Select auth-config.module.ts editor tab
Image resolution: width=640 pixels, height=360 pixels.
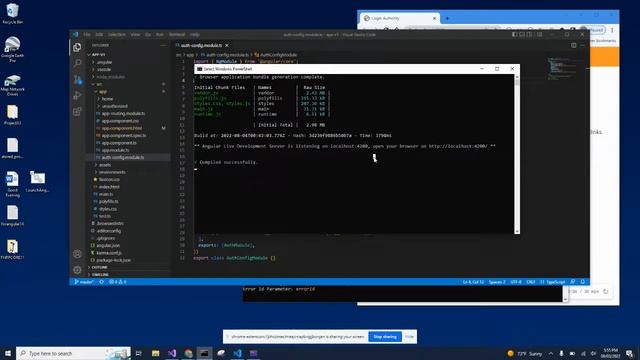pos(201,45)
